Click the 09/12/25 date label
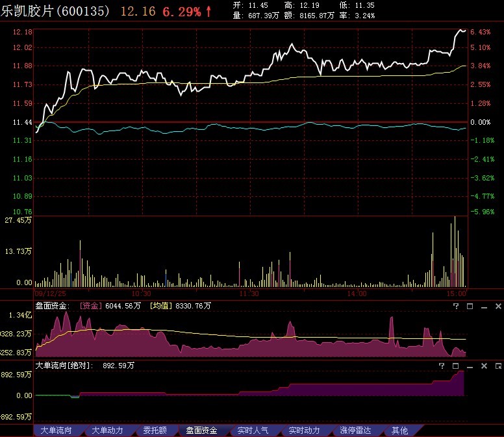This screenshot has height=437, width=504. click(x=50, y=293)
